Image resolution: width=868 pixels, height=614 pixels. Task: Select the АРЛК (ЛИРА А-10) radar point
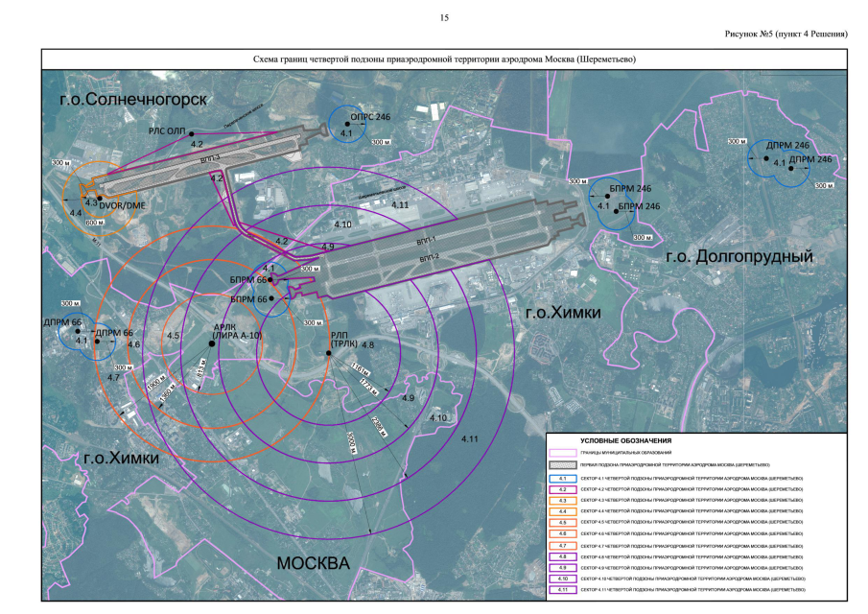[212, 342]
